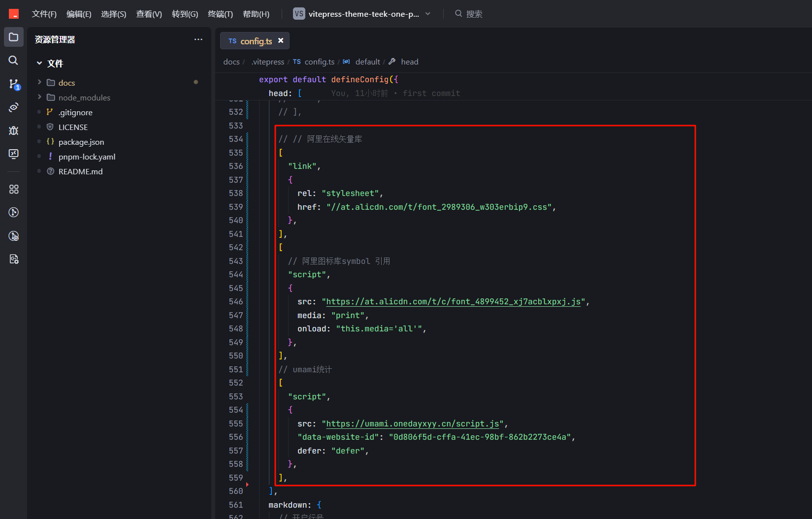
Task: Open the 查看(V) menu
Action: (149, 14)
